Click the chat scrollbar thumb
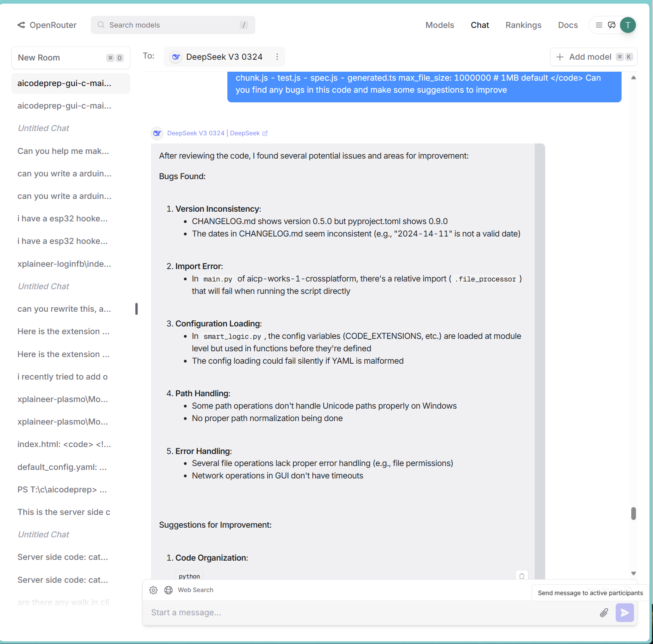This screenshot has height=644, width=653. click(x=634, y=513)
